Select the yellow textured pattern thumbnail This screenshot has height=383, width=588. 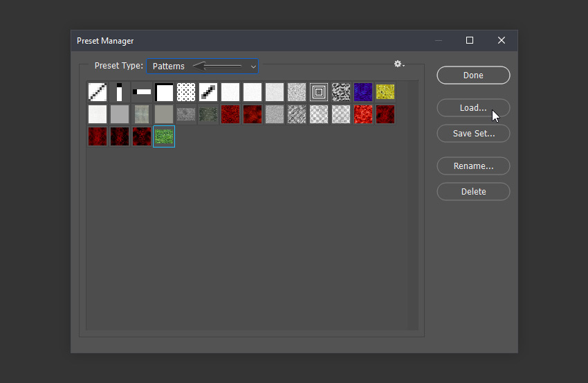click(x=385, y=92)
